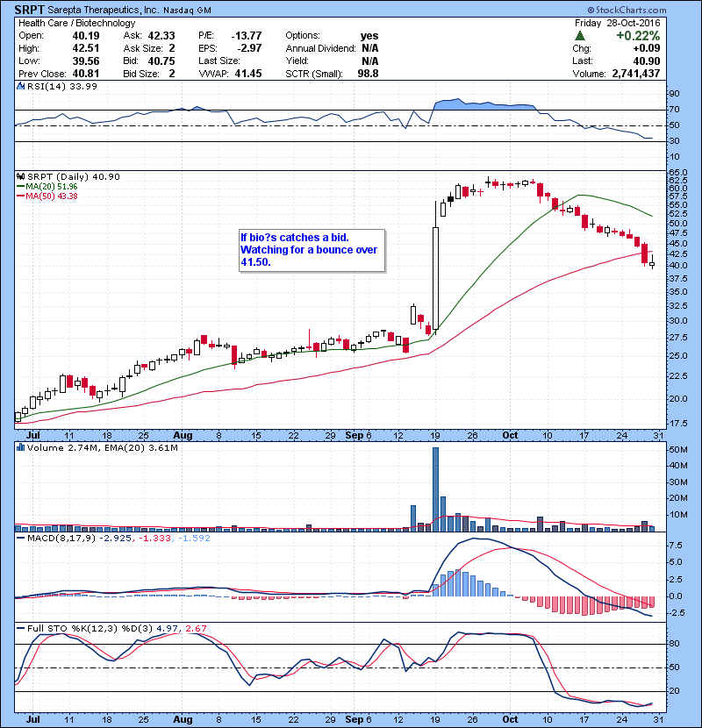This screenshot has height=728, width=702.
Task: Click the RSI panel line-chart icon
Action: 20,86
